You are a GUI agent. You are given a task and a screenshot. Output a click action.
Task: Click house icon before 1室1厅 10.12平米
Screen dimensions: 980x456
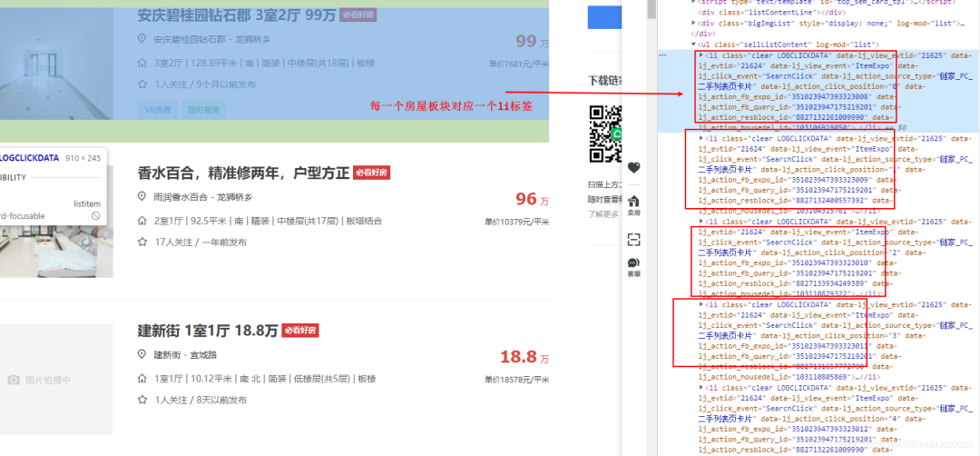click(x=142, y=379)
